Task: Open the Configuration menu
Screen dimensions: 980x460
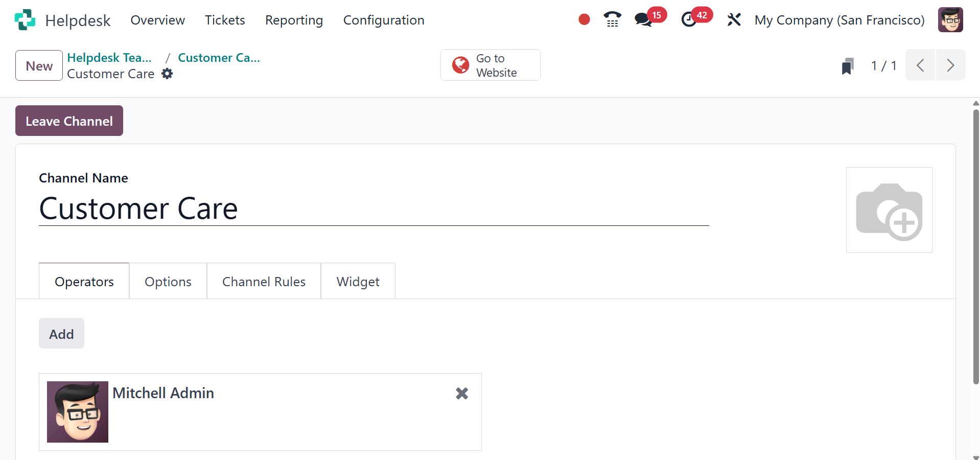Action: [x=384, y=20]
